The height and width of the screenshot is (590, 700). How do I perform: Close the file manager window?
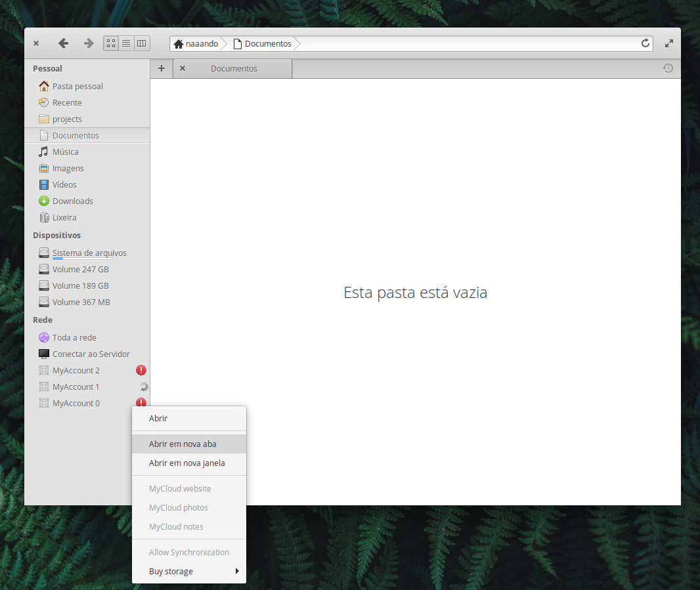point(36,43)
